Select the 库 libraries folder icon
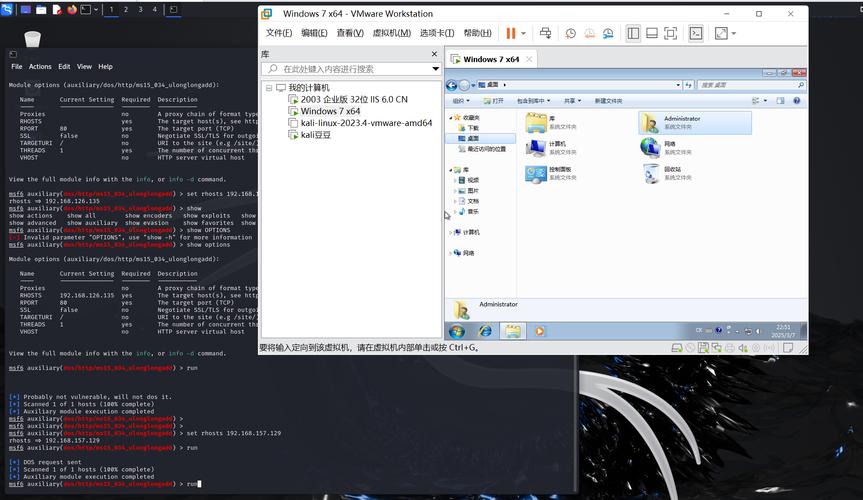The height and width of the screenshot is (500, 863). [536, 123]
